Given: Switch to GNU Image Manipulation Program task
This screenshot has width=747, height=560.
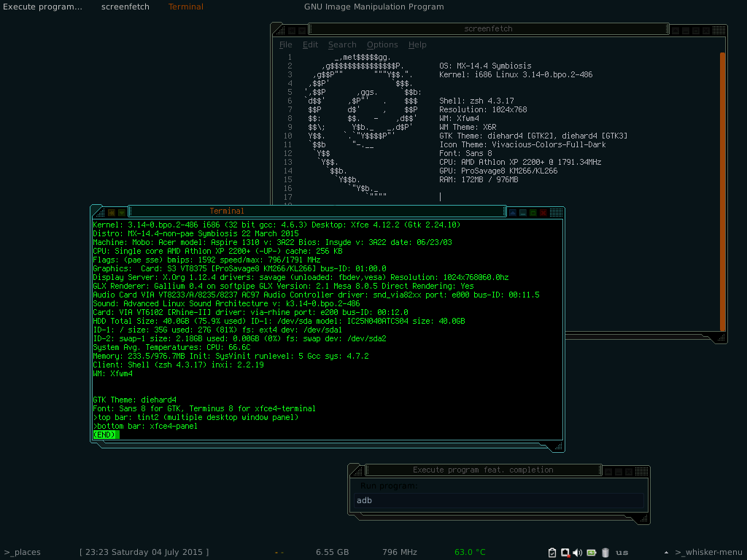Looking at the screenshot, I should [x=374, y=7].
